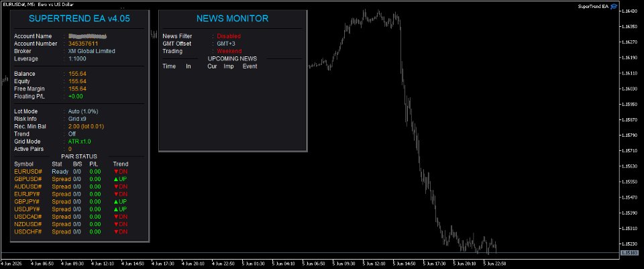This screenshot has height=269, width=644.
Task: Click Lot Mode value Auto (1.0%)
Action: click(x=83, y=111)
